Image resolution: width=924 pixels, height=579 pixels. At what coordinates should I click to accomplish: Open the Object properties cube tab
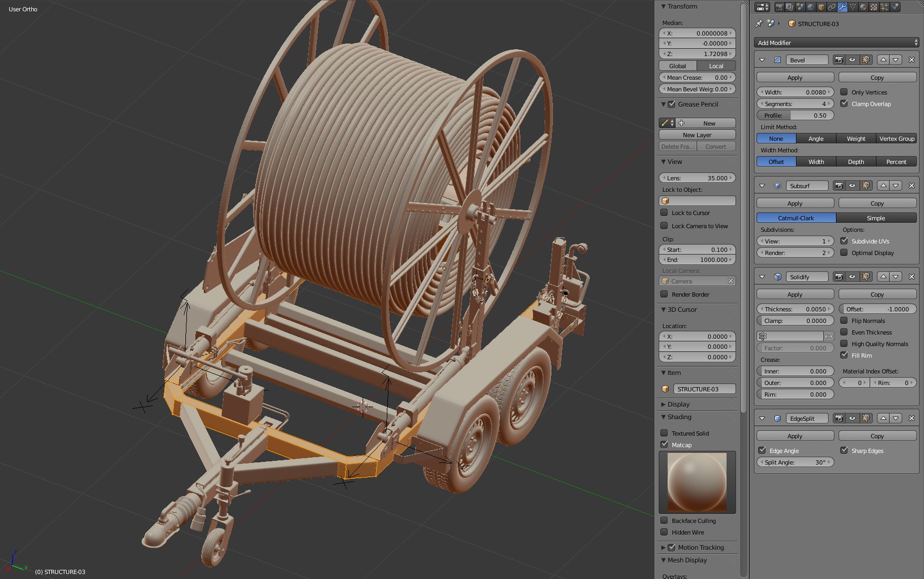tap(821, 7)
